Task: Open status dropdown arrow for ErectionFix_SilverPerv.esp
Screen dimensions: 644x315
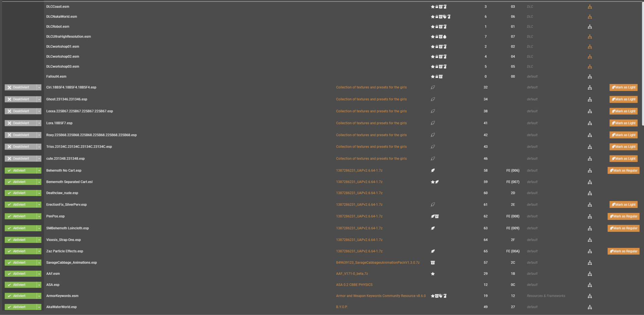Action: click(39, 205)
